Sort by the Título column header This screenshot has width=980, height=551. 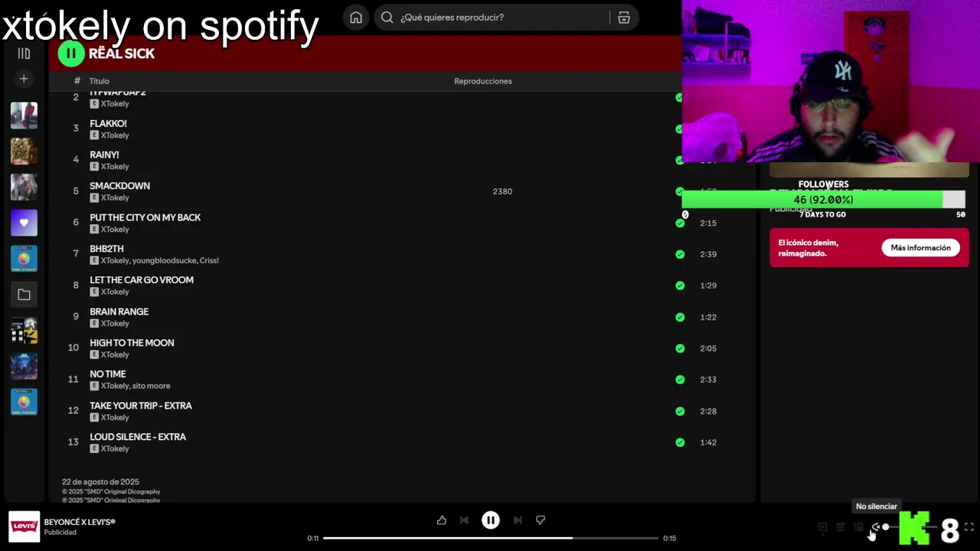pyautogui.click(x=100, y=81)
